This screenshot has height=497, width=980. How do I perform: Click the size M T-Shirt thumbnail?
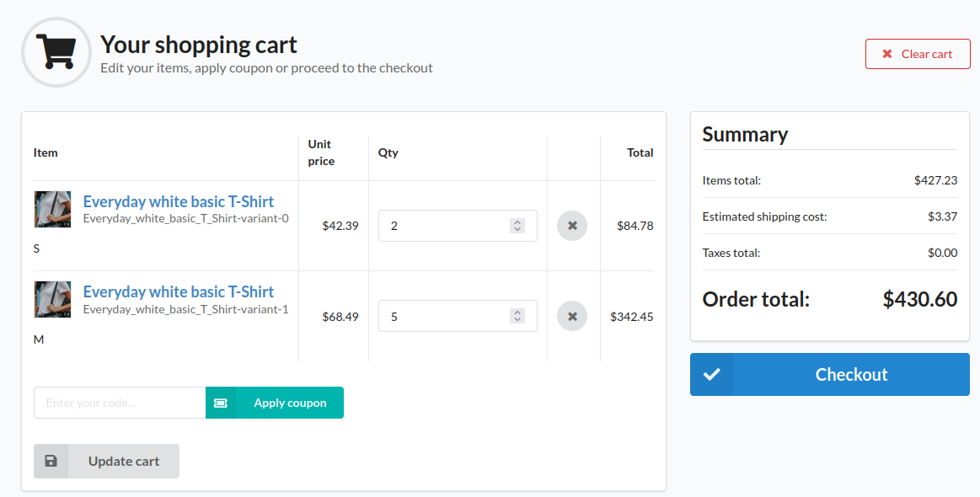pyautogui.click(x=52, y=299)
